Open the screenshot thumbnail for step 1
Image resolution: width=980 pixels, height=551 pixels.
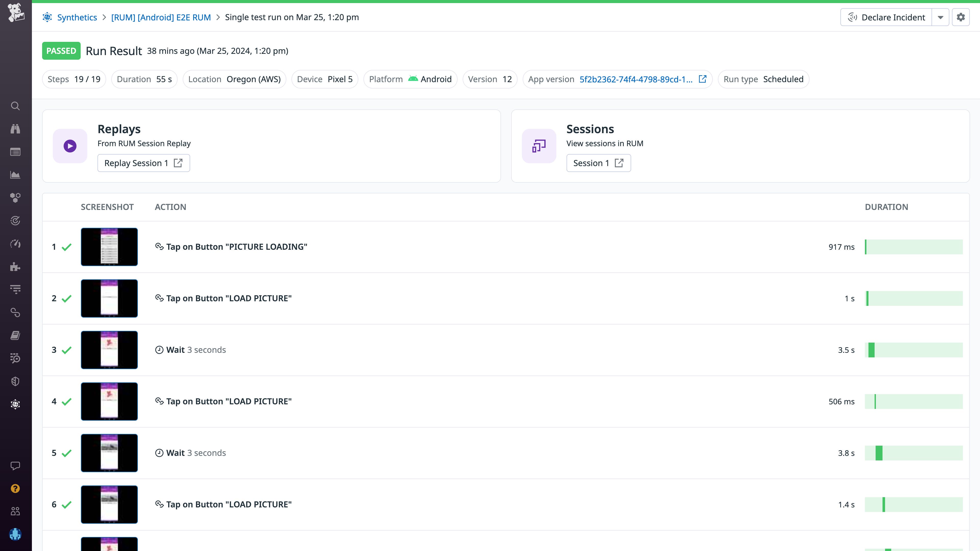click(x=109, y=246)
